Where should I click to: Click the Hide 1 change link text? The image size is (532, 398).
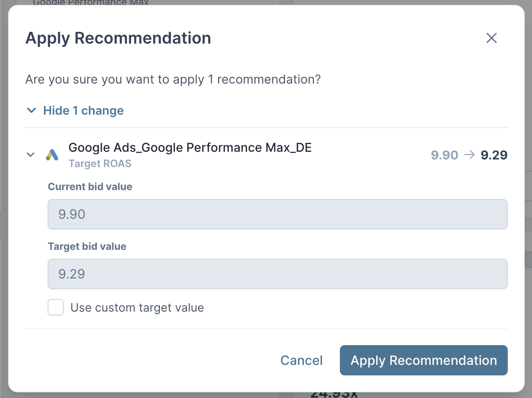point(83,110)
